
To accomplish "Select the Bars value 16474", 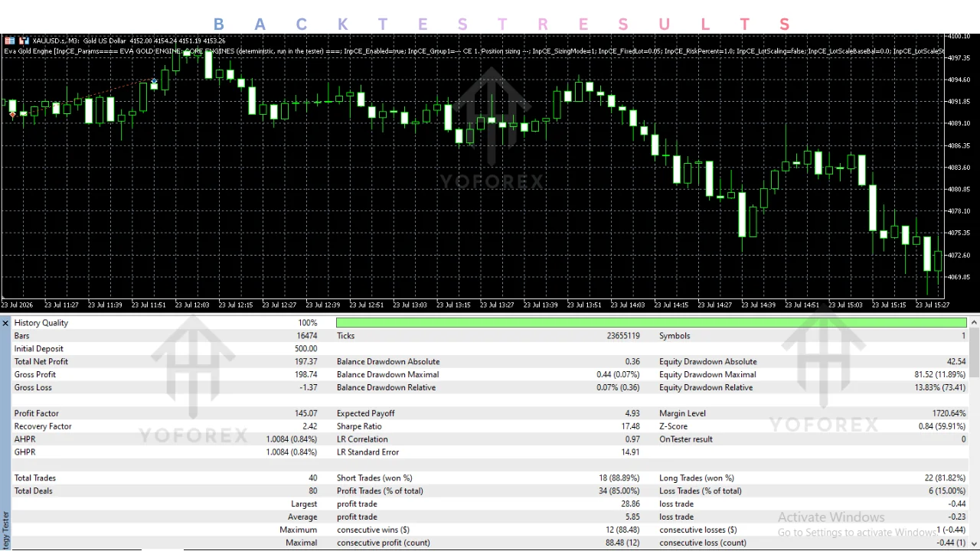I will (x=307, y=336).
